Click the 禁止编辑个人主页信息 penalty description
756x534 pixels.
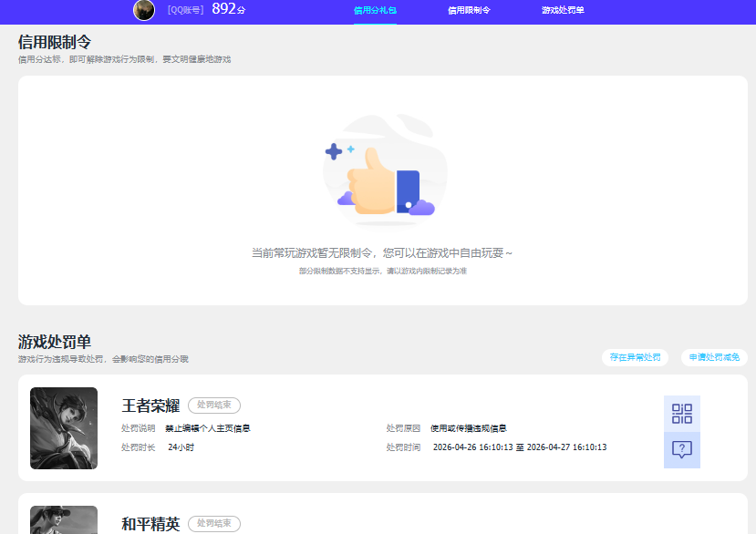click(207, 428)
